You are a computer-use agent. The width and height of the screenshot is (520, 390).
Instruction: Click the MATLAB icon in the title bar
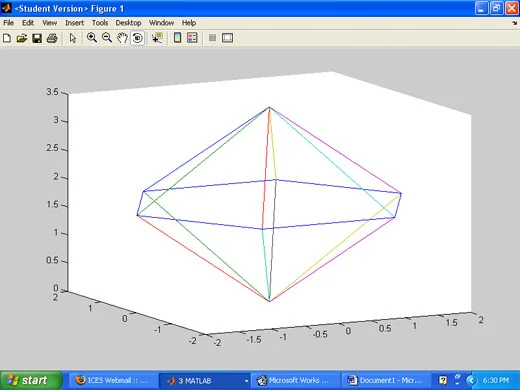tap(6, 7)
